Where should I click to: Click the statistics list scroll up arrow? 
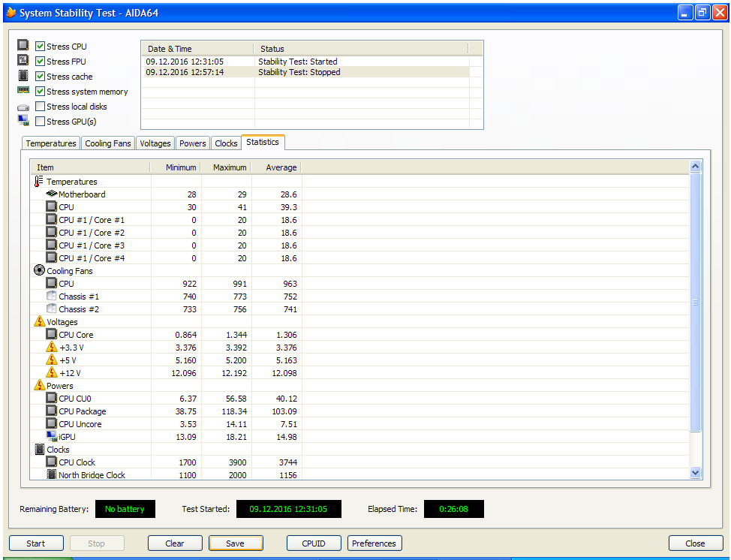(x=695, y=167)
